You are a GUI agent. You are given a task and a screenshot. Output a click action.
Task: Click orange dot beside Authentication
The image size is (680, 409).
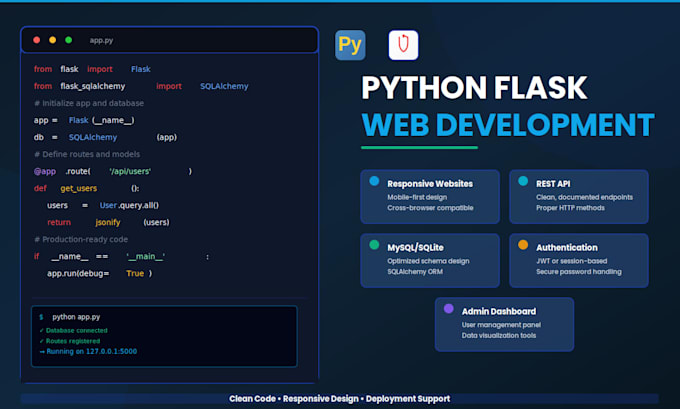(x=523, y=245)
